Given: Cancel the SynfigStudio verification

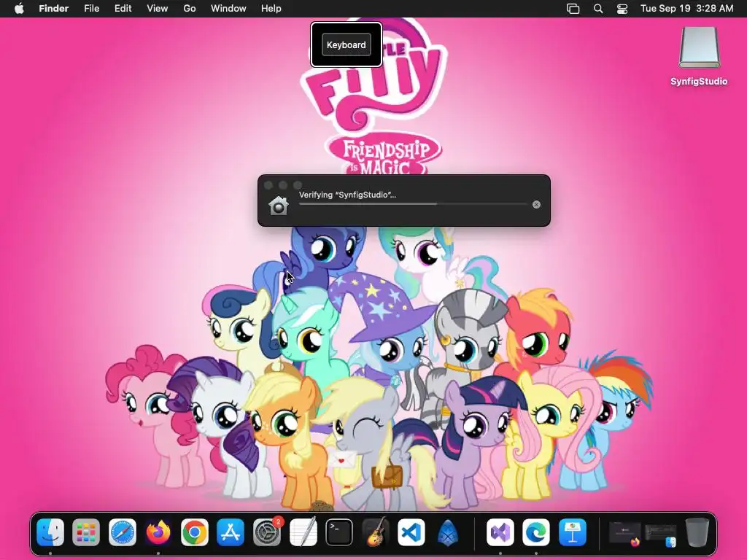Looking at the screenshot, I should [x=536, y=204].
